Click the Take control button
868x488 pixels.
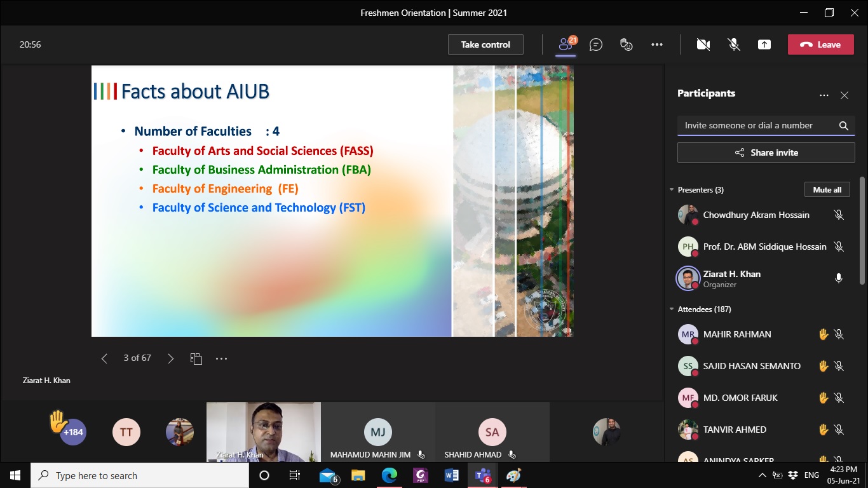pos(485,44)
